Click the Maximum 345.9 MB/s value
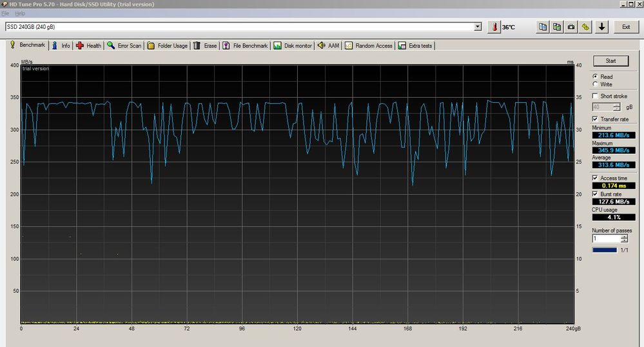 tap(614, 150)
